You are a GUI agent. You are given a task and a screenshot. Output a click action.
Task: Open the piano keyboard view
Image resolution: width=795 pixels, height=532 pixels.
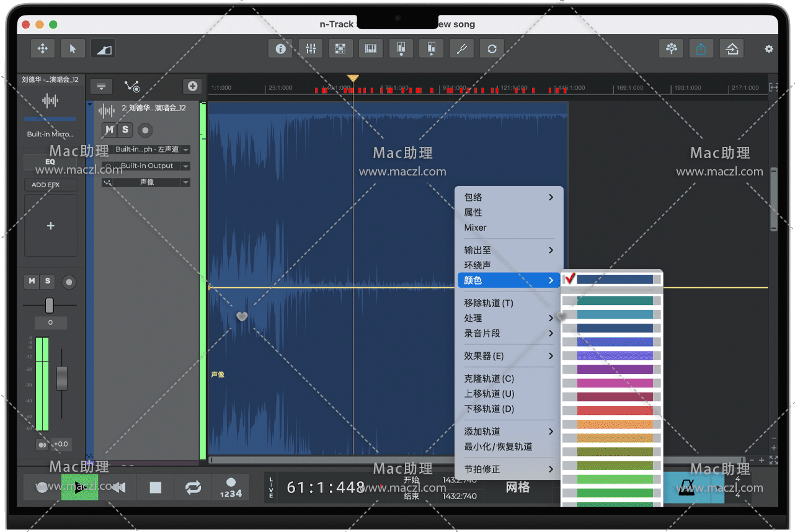tap(371, 49)
